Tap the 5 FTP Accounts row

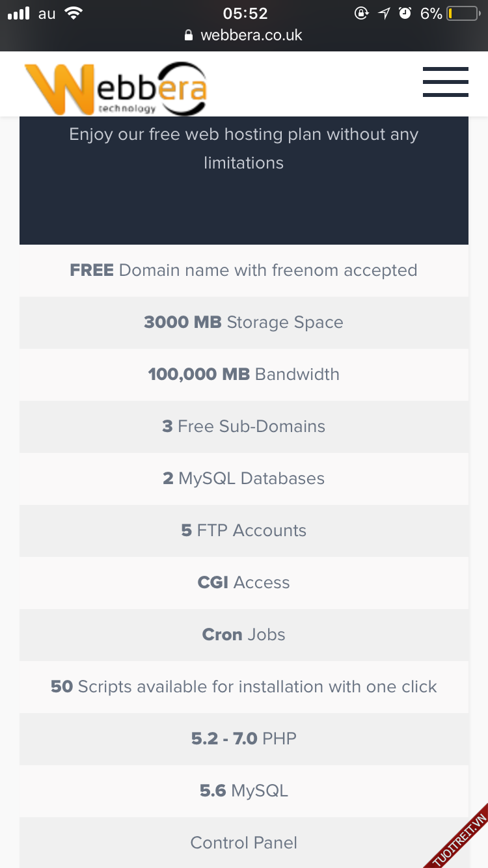[x=243, y=530]
